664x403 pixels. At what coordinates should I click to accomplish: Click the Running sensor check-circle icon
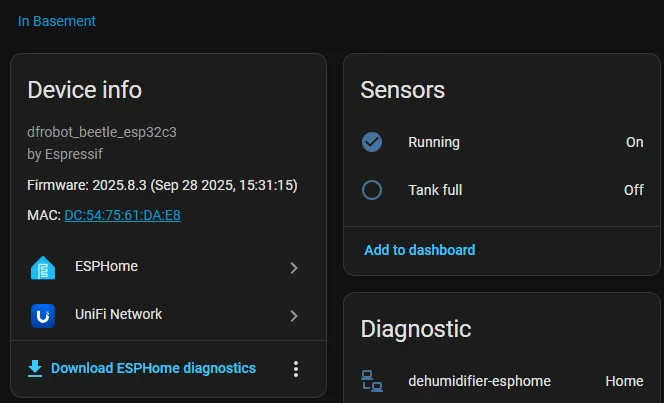[x=372, y=142]
